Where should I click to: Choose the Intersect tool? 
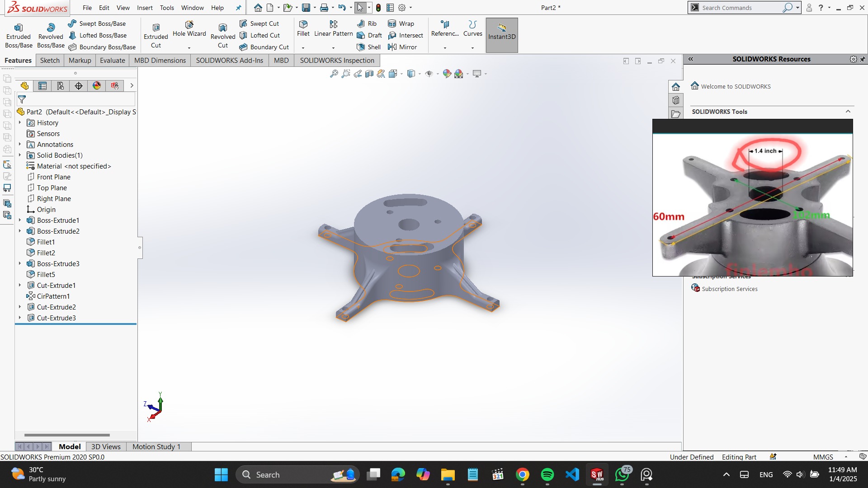[x=406, y=35]
